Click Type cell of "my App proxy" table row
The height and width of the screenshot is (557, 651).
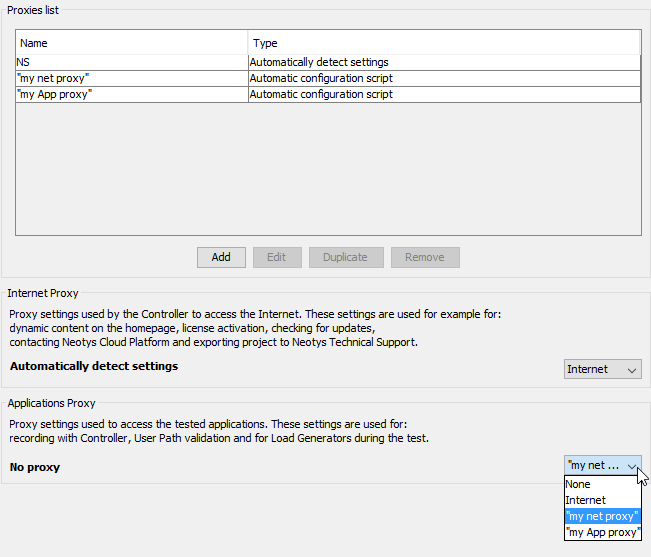point(444,94)
